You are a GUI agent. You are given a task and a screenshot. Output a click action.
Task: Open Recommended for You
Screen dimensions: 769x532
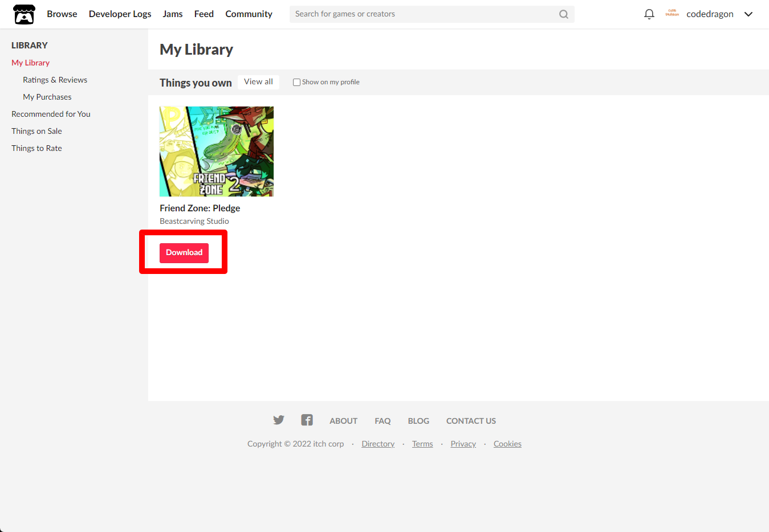click(x=51, y=114)
